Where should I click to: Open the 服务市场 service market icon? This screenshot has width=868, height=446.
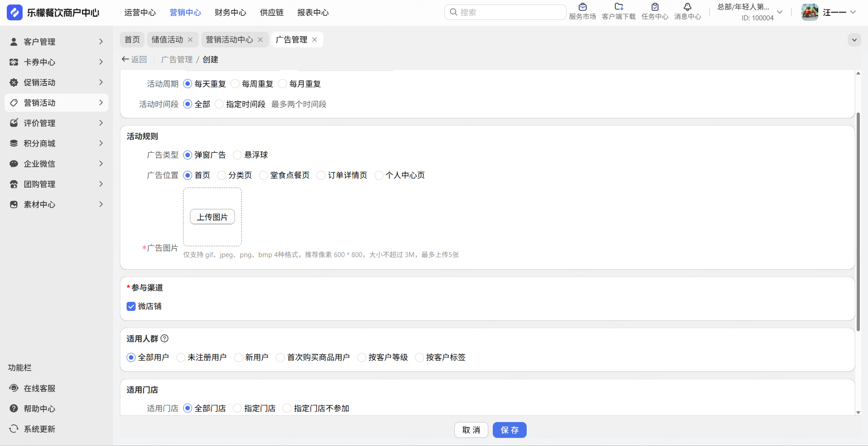[582, 7]
